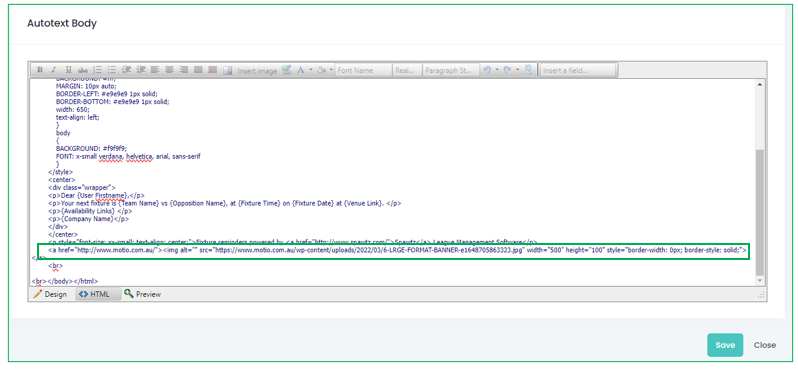Image resolution: width=798 pixels, height=371 pixels.
Task: Open the Real font size dropdown
Action: pyautogui.click(x=407, y=70)
